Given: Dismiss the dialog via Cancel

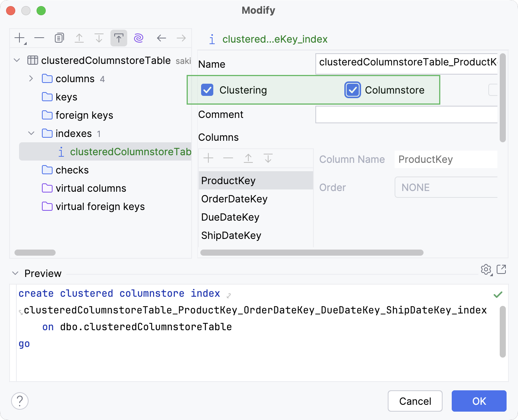Looking at the screenshot, I should [415, 401].
